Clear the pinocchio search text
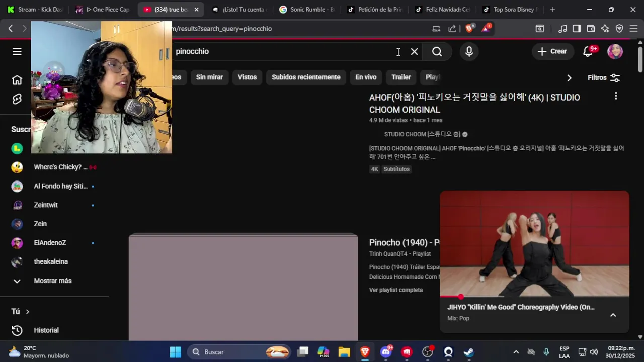644x362 pixels. (414, 51)
